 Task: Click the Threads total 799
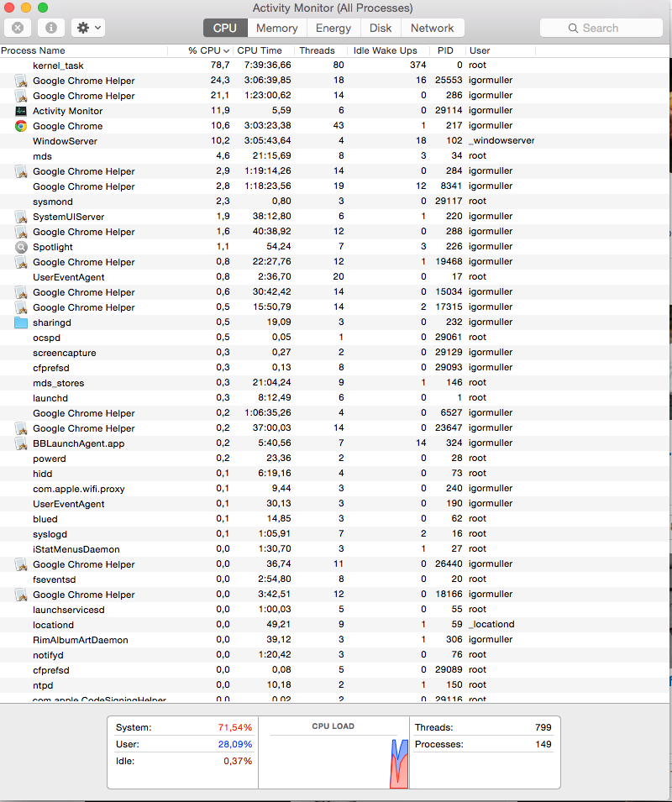click(543, 727)
